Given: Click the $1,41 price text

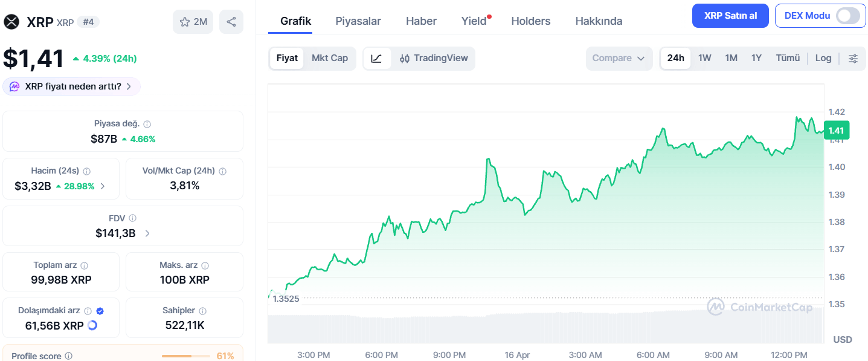Looking at the screenshot, I should [x=33, y=59].
